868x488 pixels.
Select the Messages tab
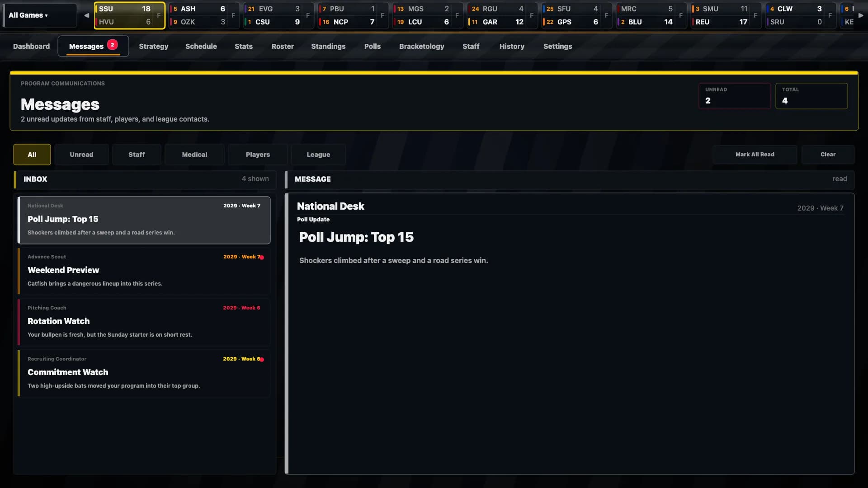click(x=93, y=46)
